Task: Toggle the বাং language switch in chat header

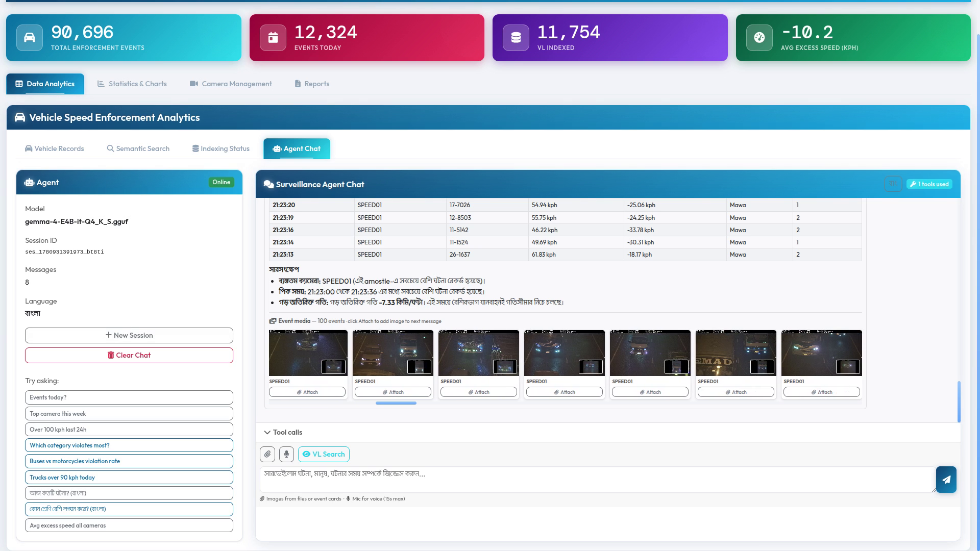Action: tap(893, 184)
